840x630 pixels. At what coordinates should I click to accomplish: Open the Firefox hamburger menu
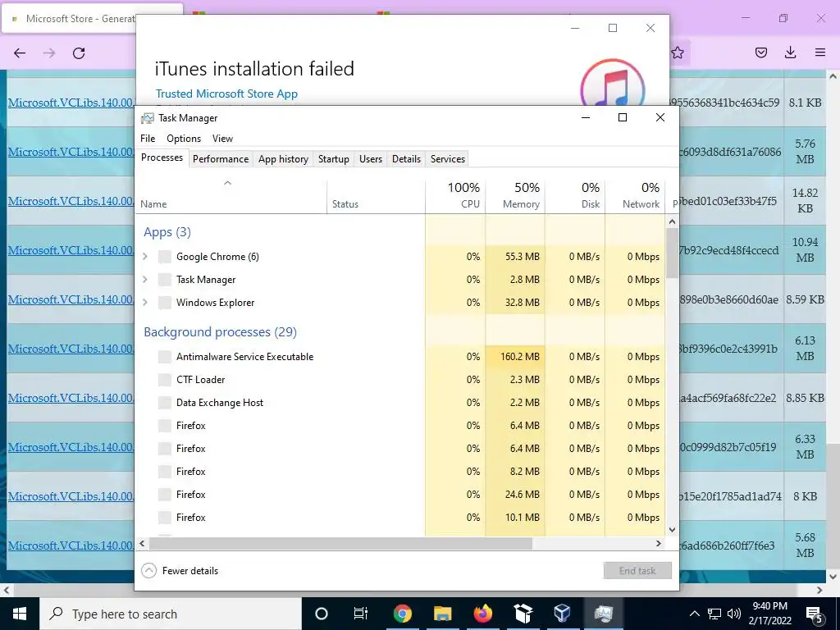pyautogui.click(x=820, y=52)
